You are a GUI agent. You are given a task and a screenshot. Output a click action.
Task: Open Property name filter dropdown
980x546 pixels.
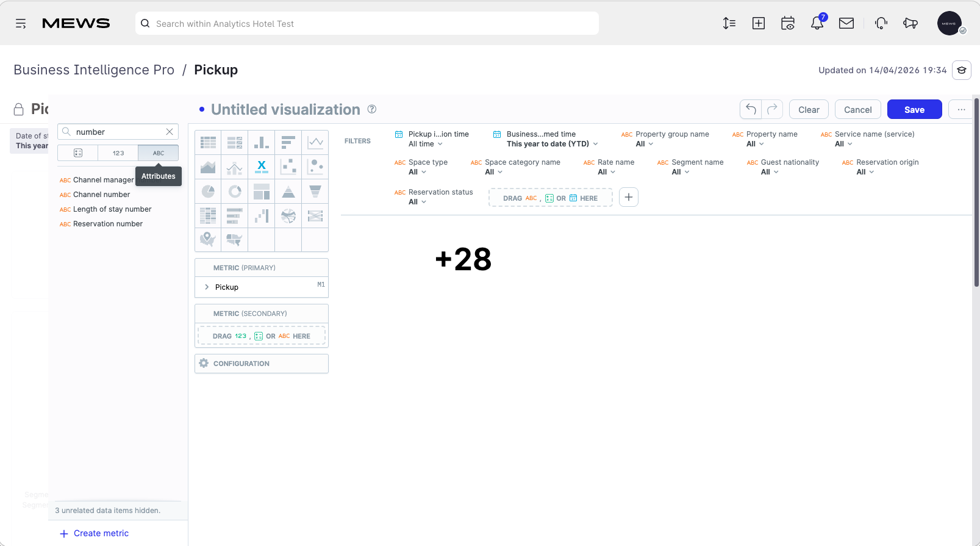point(765,139)
